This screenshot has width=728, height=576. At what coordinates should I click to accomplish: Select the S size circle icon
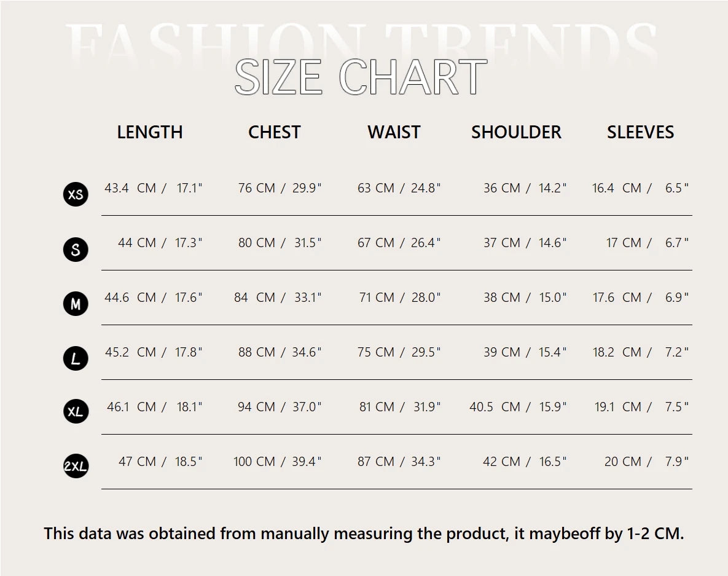pos(76,250)
